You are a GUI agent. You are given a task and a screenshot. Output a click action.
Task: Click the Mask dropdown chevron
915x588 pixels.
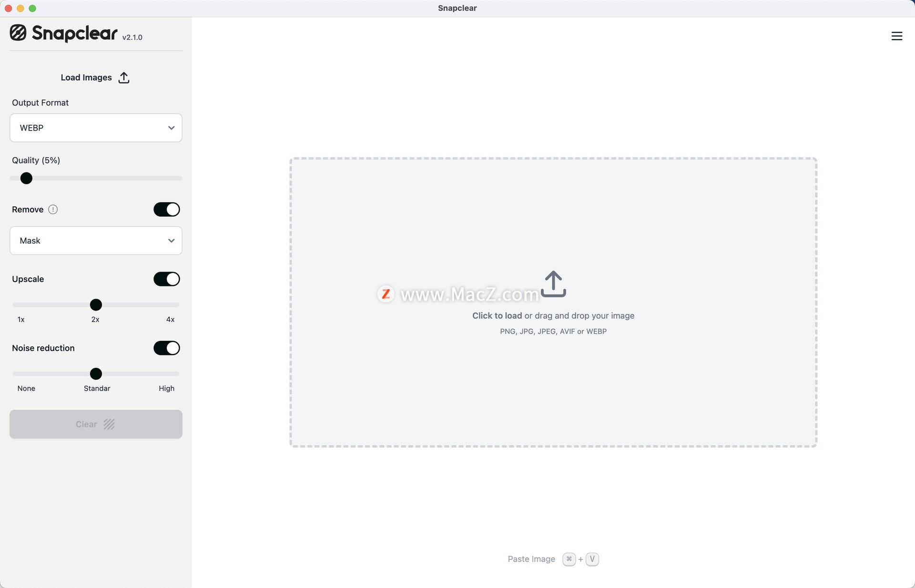171,241
